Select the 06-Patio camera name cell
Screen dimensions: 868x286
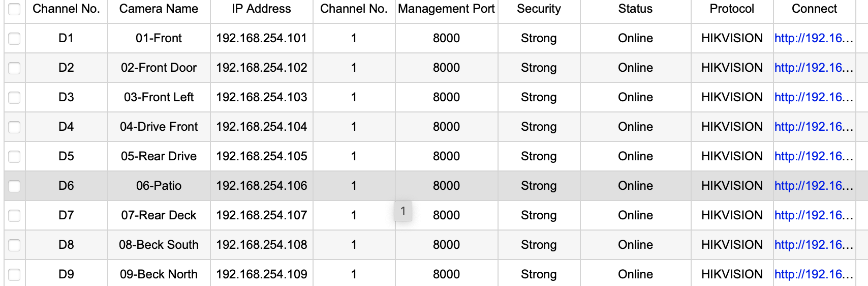click(x=159, y=186)
